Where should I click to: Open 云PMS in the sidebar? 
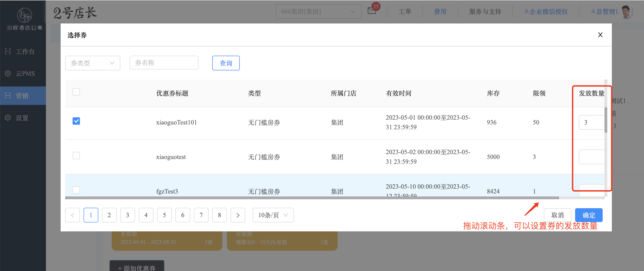(23, 74)
